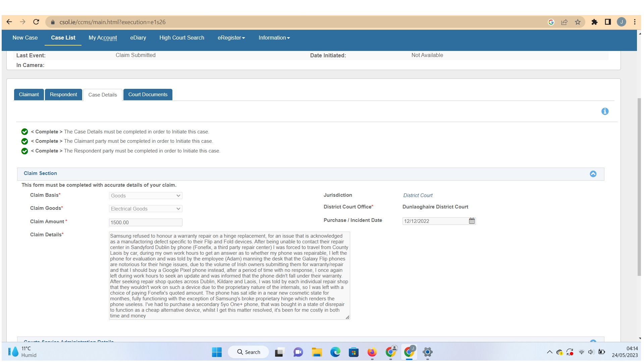Click the browser extensions puzzle icon
Screen dimensions: 644x362
coord(595,22)
